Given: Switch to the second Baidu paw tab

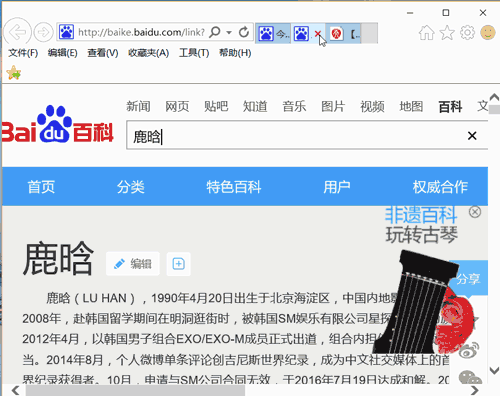Looking at the screenshot, I should [x=301, y=34].
